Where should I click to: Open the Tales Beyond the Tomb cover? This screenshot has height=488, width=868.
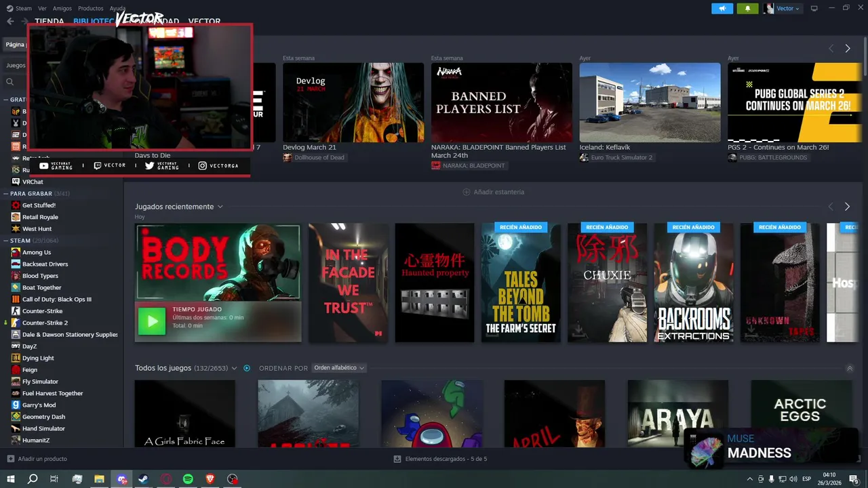point(521,283)
